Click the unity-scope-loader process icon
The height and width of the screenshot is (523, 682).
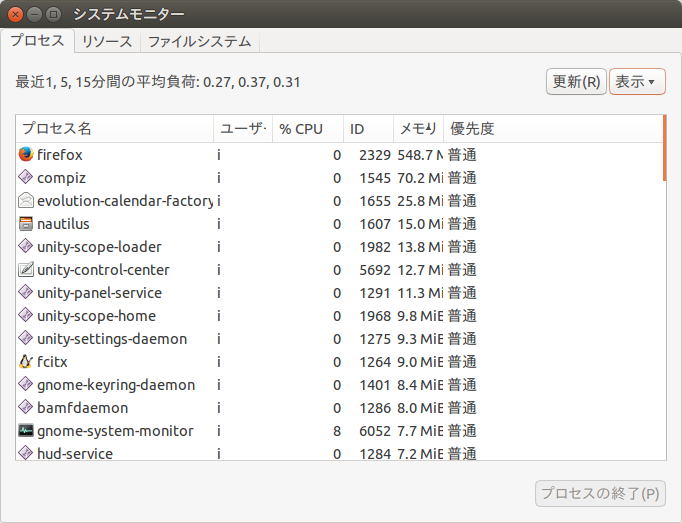click(26, 247)
